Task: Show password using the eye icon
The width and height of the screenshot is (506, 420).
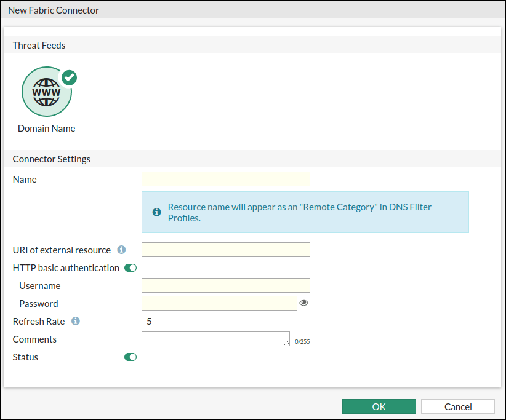Action: (303, 303)
